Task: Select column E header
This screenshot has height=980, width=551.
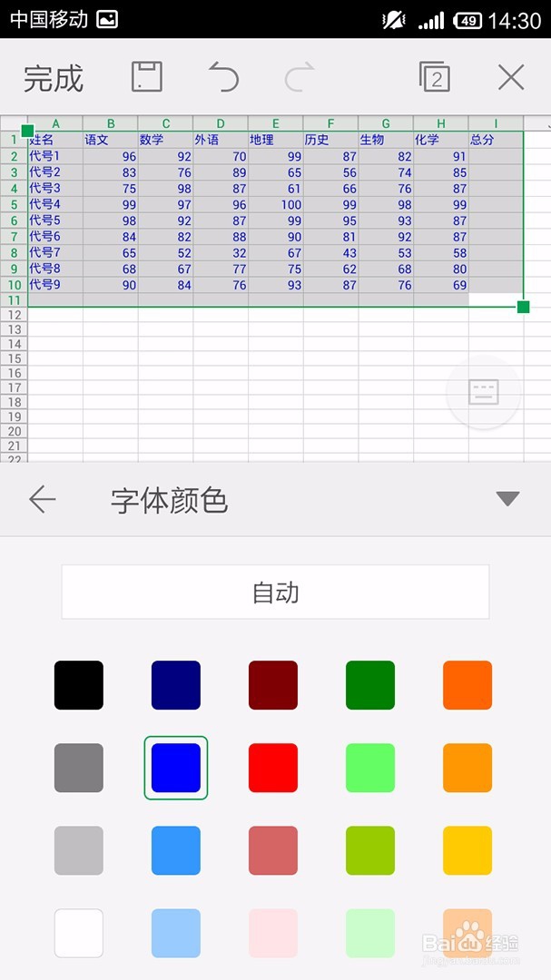Action: click(276, 123)
